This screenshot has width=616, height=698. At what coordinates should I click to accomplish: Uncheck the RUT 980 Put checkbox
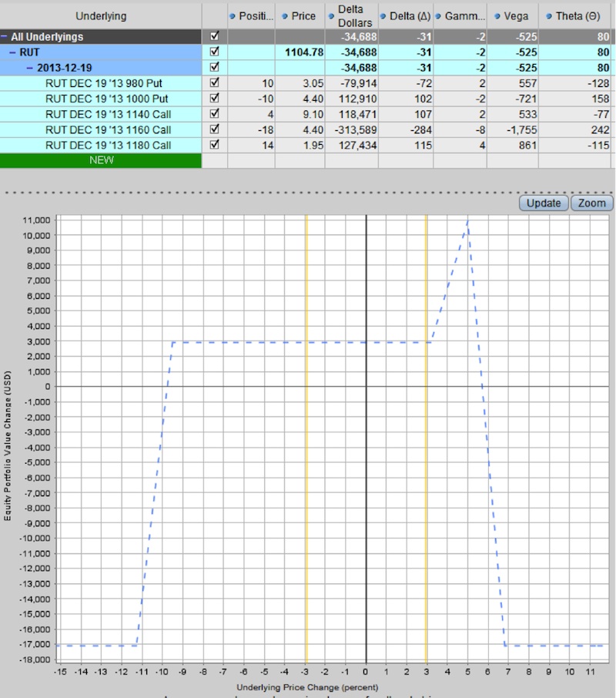click(x=214, y=82)
